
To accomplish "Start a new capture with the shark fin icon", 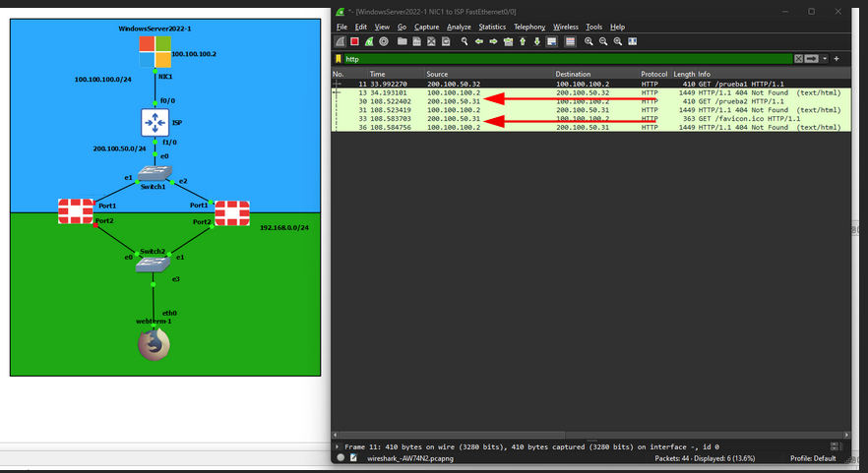I will (x=341, y=41).
